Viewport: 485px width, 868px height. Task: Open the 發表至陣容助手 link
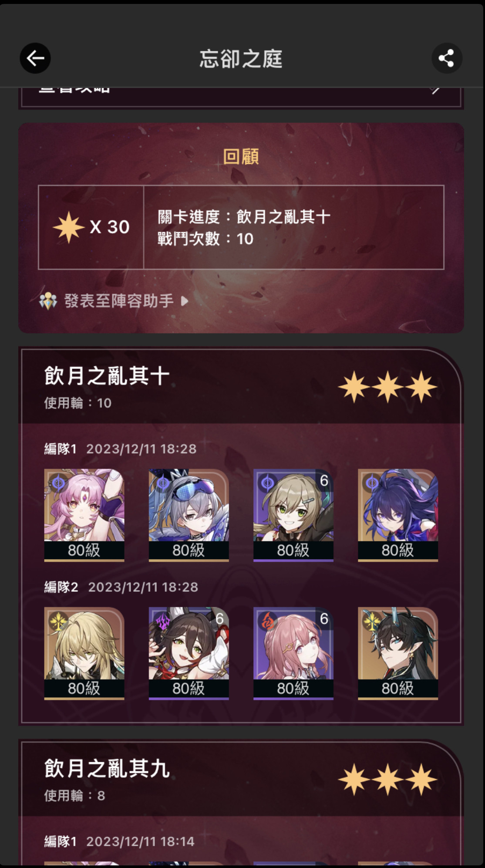pyautogui.click(x=119, y=301)
